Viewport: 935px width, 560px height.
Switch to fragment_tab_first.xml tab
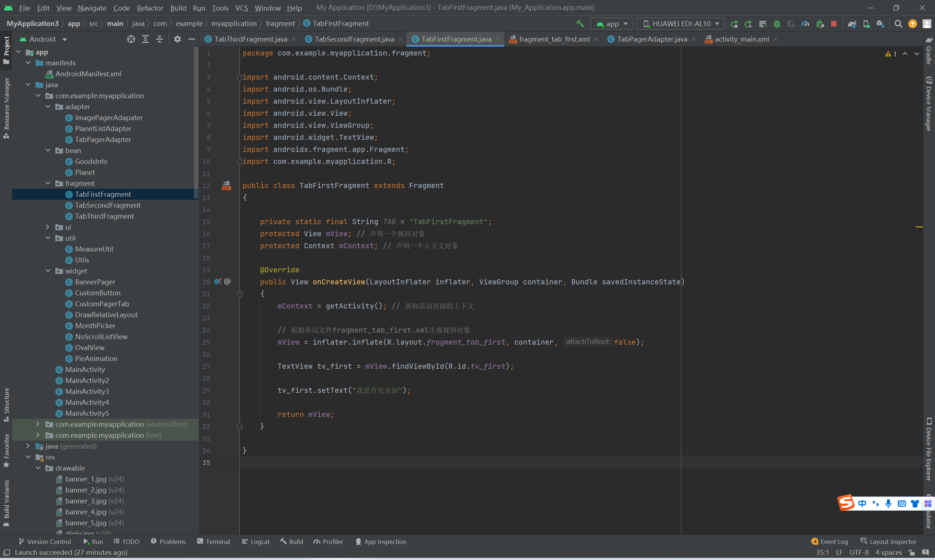(554, 39)
